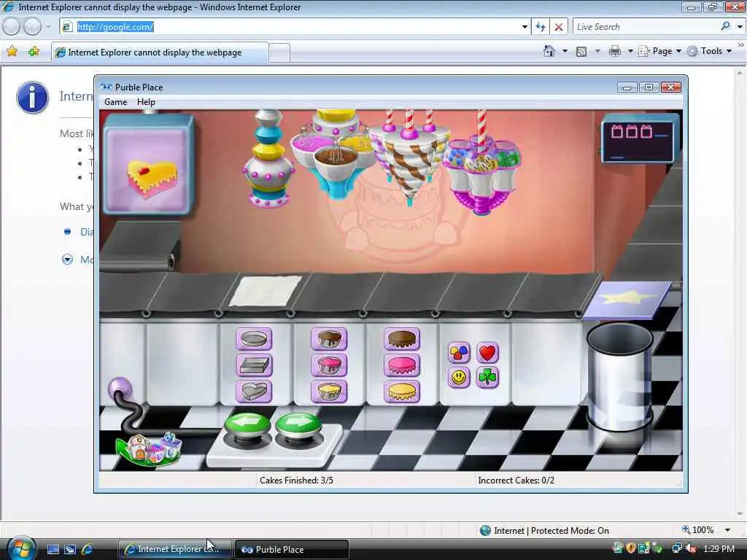Open the Game menu in Purble Place
The width and height of the screenshot is (747, 560).
[x=116, y=102]
